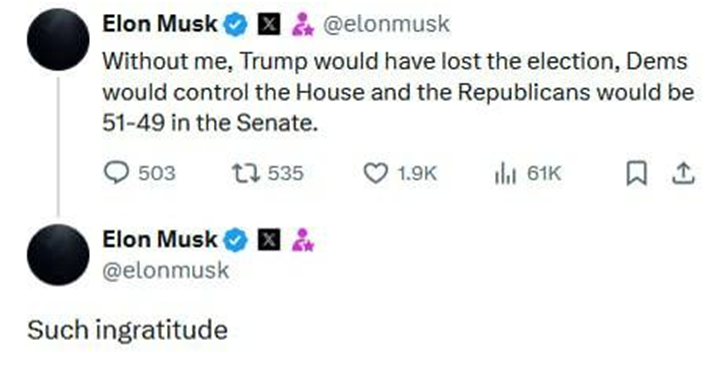Open the avatar on the "Such ingratitude" tweet

[x=58, y=255]
